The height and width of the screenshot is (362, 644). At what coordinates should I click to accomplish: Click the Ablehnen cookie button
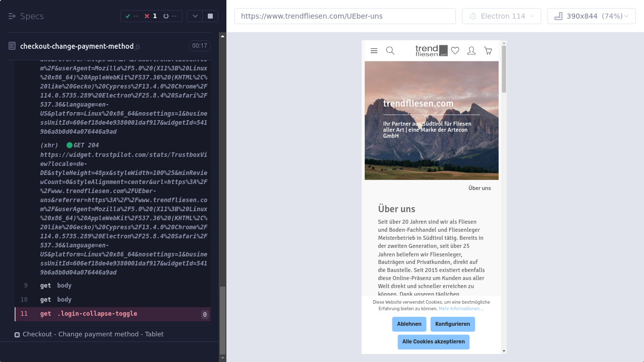tap(409, 324)
